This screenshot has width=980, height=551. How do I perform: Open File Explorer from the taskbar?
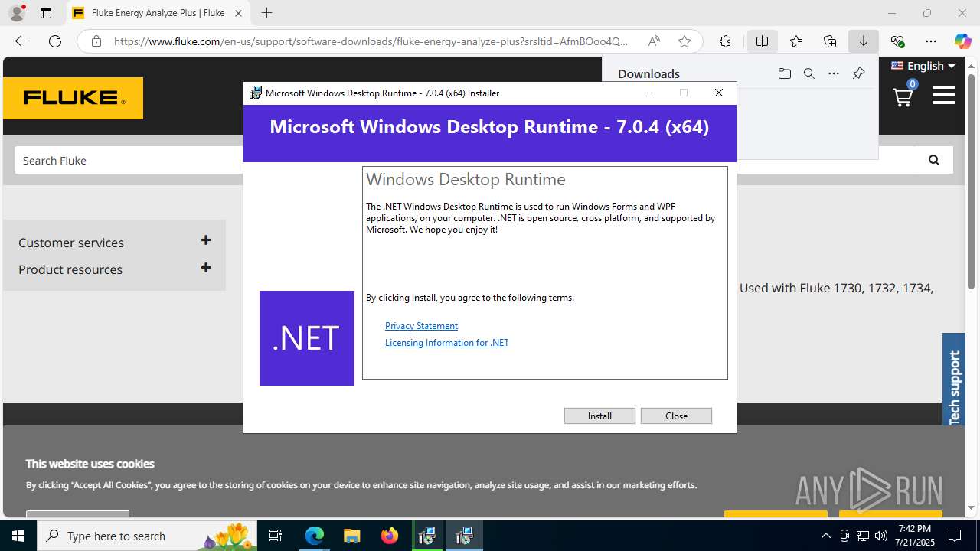click(x=351, y=536)
